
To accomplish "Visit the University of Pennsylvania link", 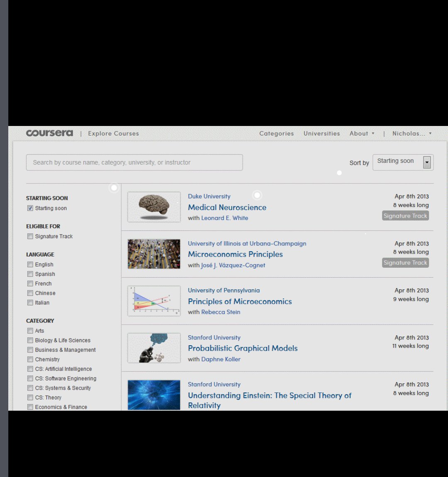I will (224, 291).
